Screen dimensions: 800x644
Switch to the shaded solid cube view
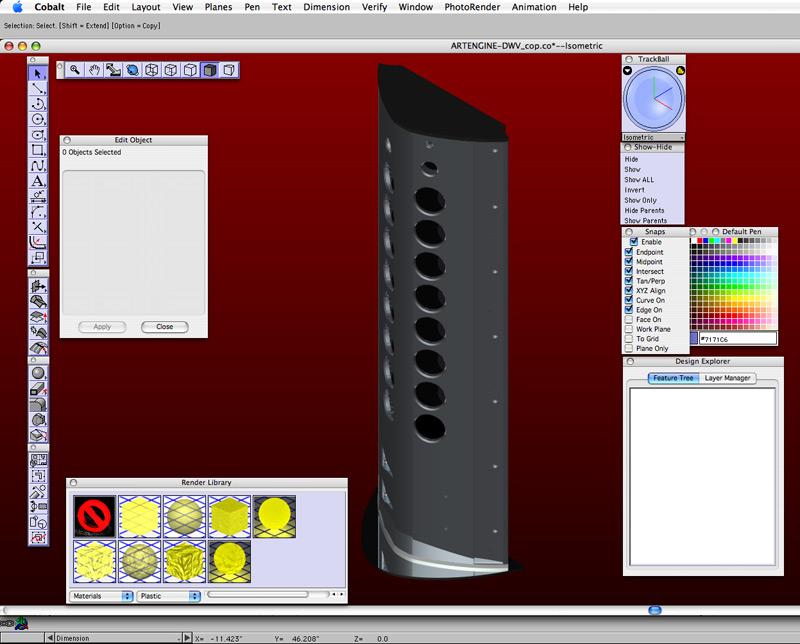click(x=210, y=70)
